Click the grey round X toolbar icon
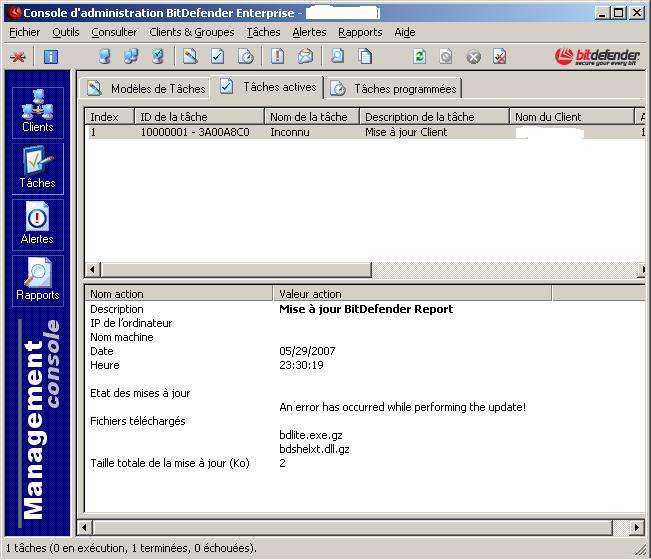This screenshot has height=560, width=651. pos(473,56)
